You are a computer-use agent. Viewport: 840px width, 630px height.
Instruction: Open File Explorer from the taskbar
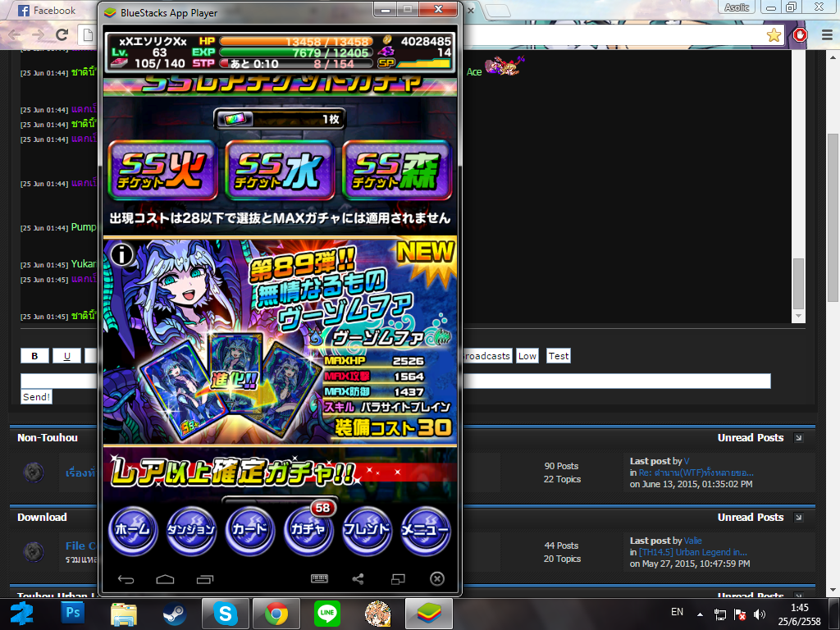click(124, 614)
